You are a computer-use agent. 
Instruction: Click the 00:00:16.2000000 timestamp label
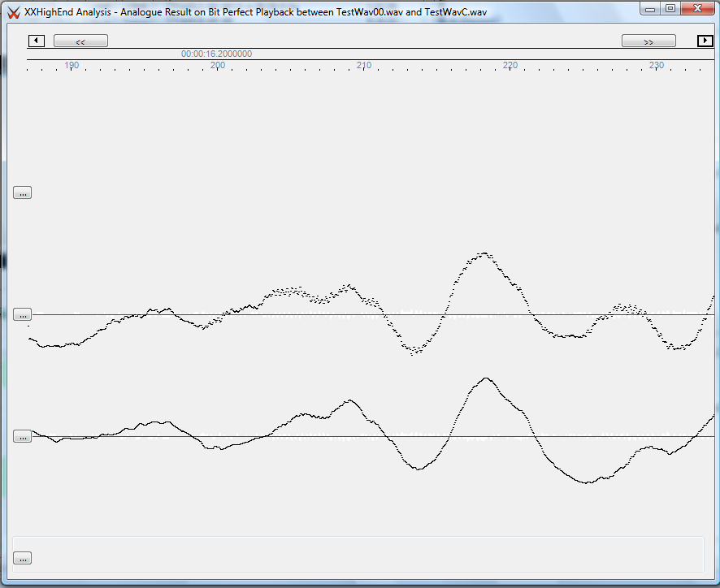pyautogui.click(x=216, y=54)
